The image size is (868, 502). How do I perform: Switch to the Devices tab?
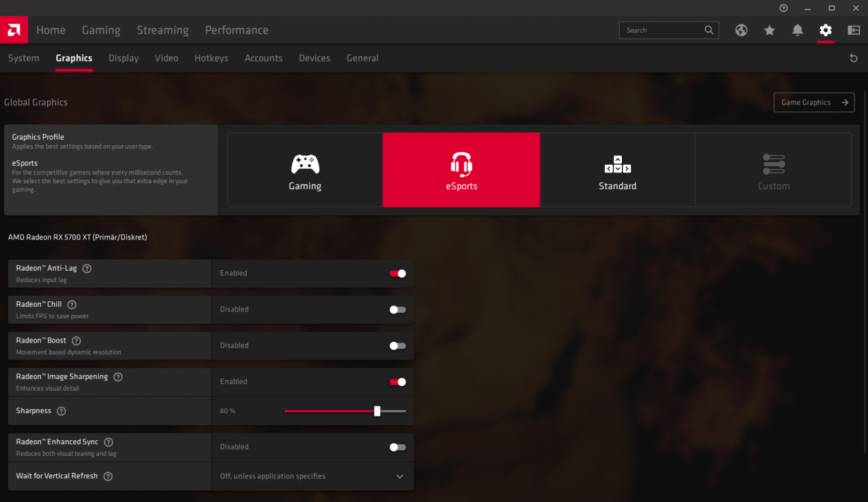315,58
